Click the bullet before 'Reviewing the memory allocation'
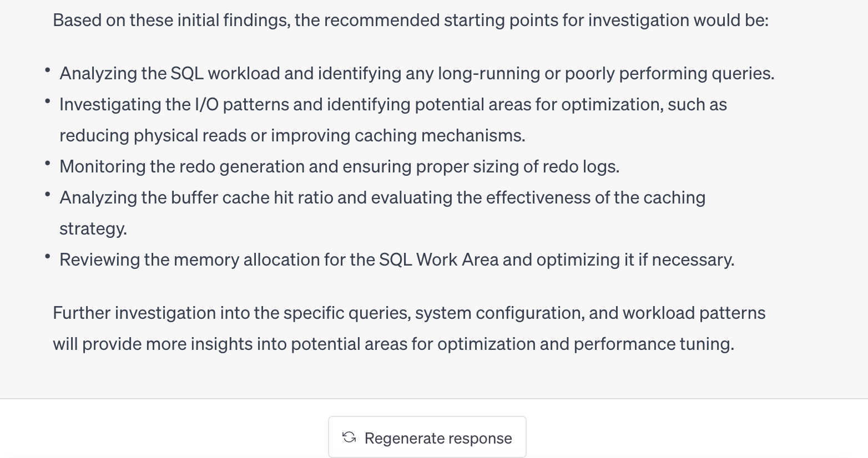Viewport: 868px width, 458px height. (x=48, y=257)
